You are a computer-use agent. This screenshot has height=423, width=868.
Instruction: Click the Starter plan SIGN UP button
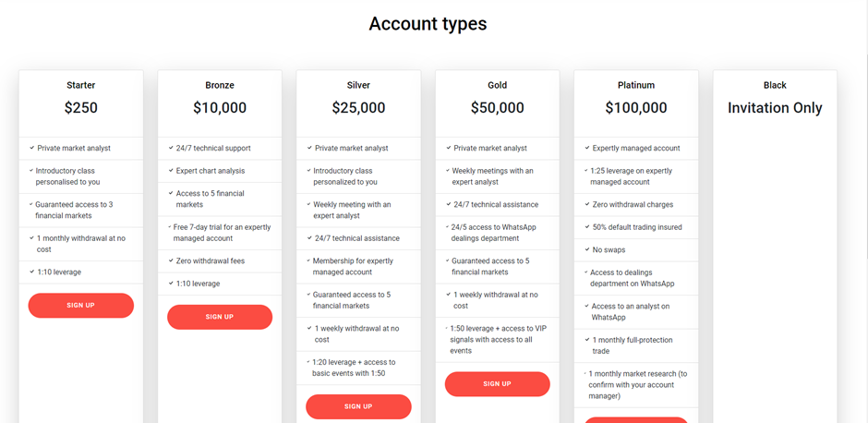click(81, 306)
